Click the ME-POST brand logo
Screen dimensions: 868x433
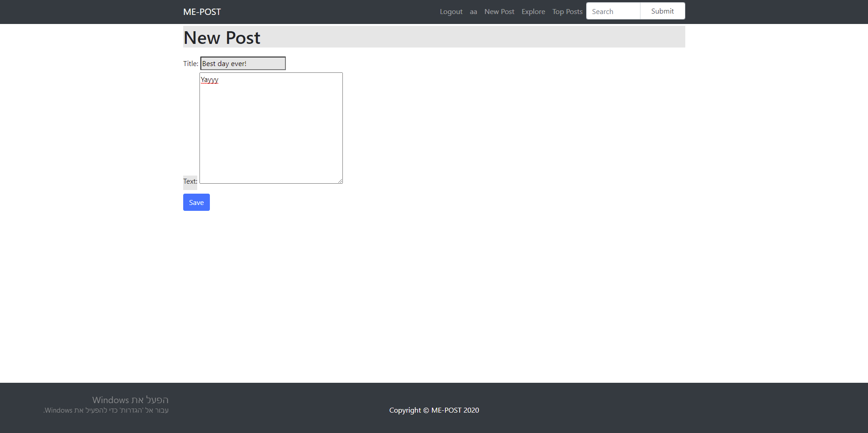pyautogui.click(x=202, y=12)
